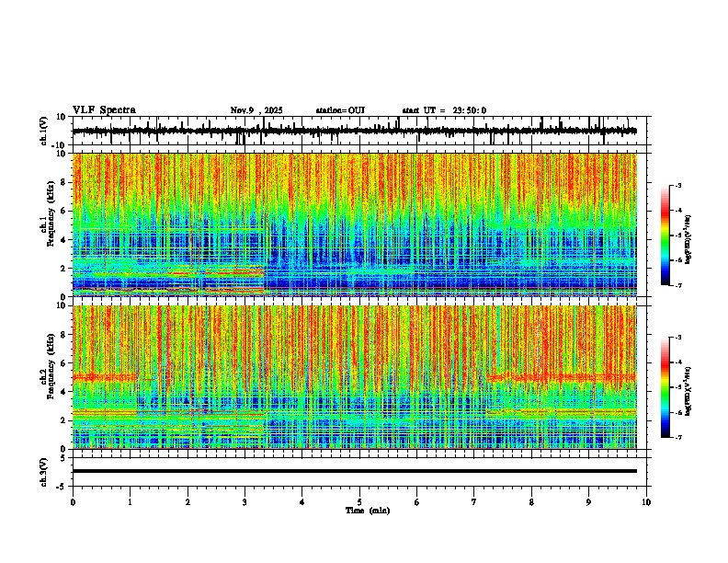
Task: Click the "-3" label on ch.1 color bar
Action: (678, 185)
